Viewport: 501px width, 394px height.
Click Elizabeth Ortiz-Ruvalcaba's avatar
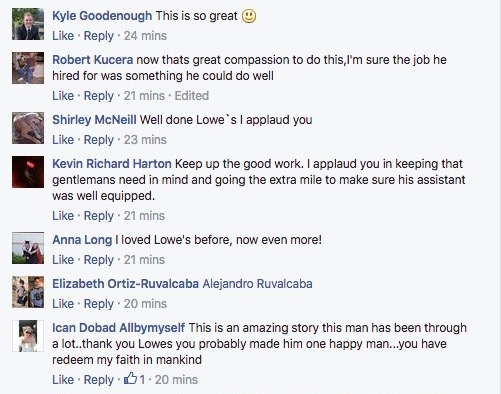pos(28,292)
